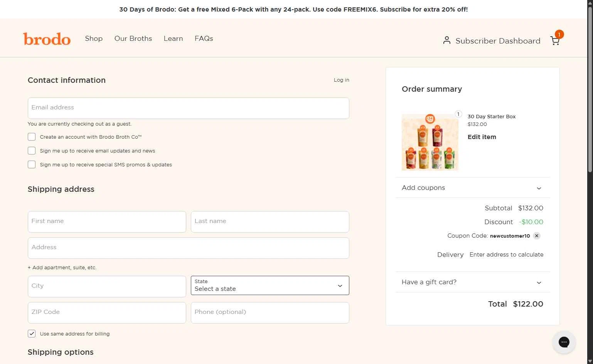Uncheck Use same address for billing

pyautogui.click(x=32, y=334)
